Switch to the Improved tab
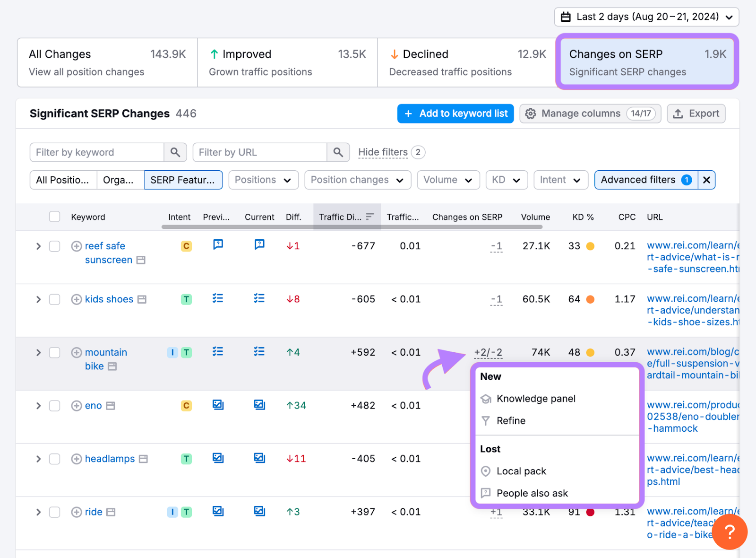The width and height of the screenshot is (756, 558). point(287,62)
